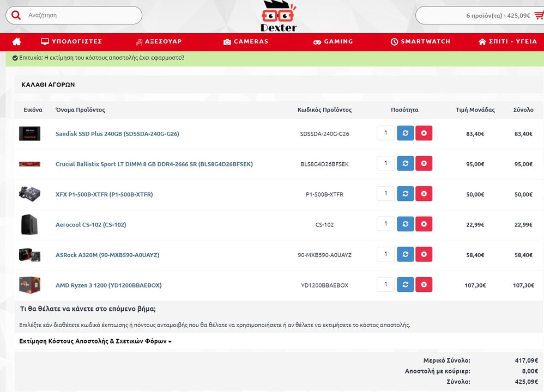Screen dimensions: 544x392
Task: Remove Aerocool CS-102 from the cart
Action: click(424, 224)
